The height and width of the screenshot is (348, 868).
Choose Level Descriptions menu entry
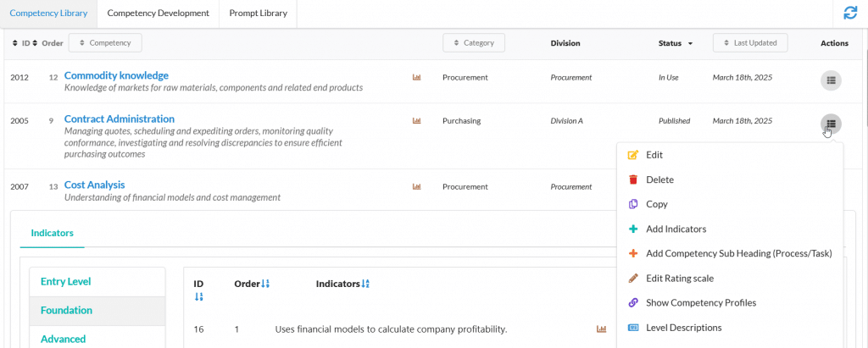(730, 328)
